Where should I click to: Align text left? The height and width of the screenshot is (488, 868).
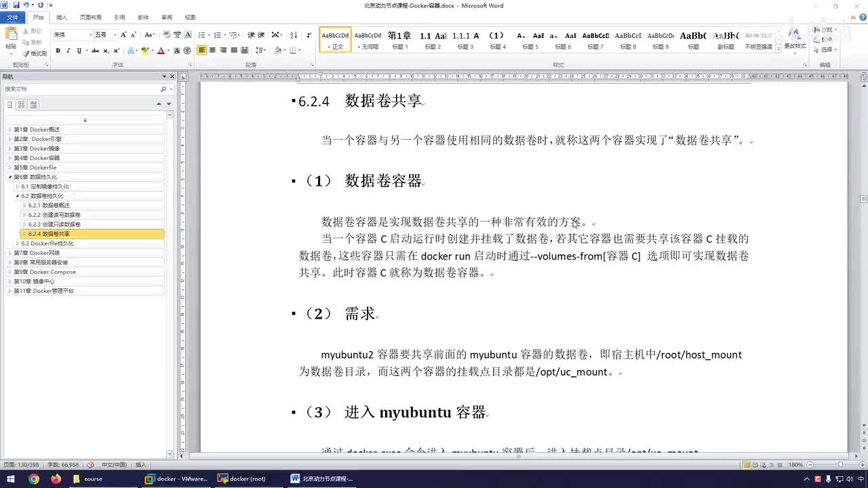click(x=202, y=51)
